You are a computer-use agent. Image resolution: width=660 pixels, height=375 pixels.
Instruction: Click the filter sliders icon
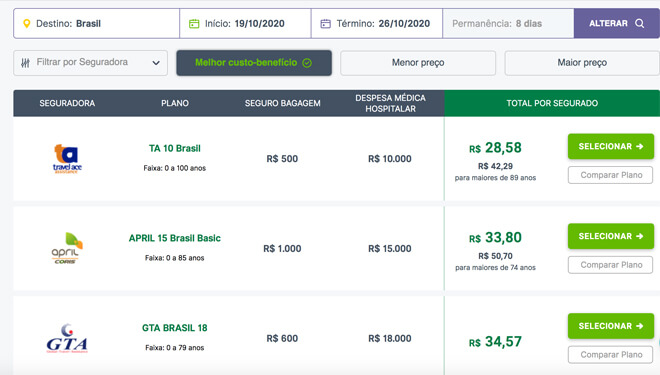(25, 63)
